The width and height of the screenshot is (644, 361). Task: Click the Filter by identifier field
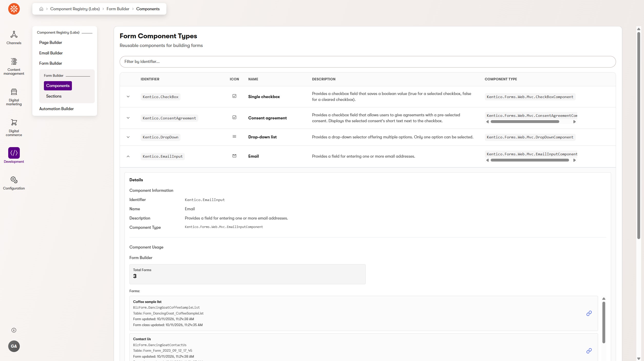coord(368,62)
